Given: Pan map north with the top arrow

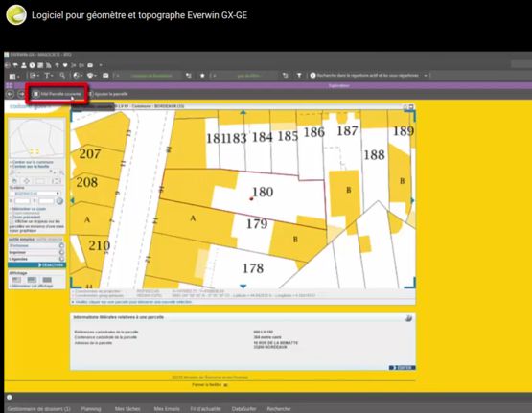Looking at the screenshot, I should [243, 112].
